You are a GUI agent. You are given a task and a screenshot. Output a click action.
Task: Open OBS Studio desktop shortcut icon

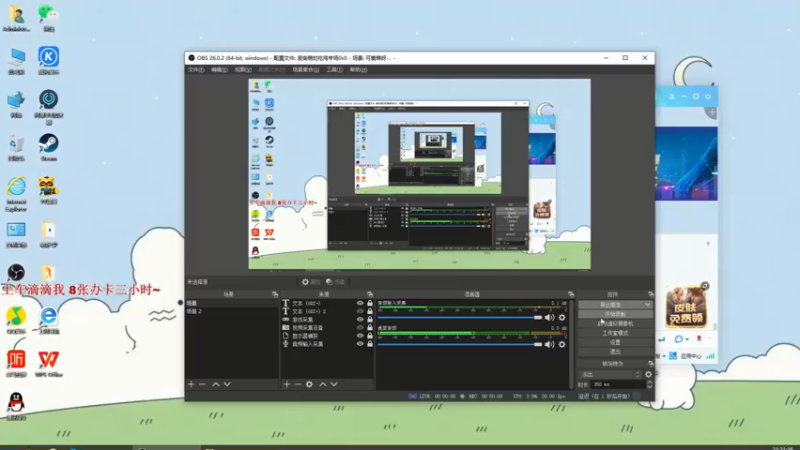16,272
